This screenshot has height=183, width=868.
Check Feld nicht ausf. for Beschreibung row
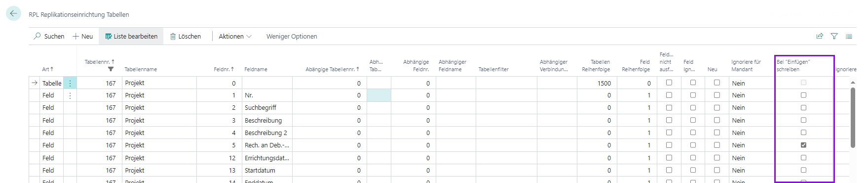669,120
